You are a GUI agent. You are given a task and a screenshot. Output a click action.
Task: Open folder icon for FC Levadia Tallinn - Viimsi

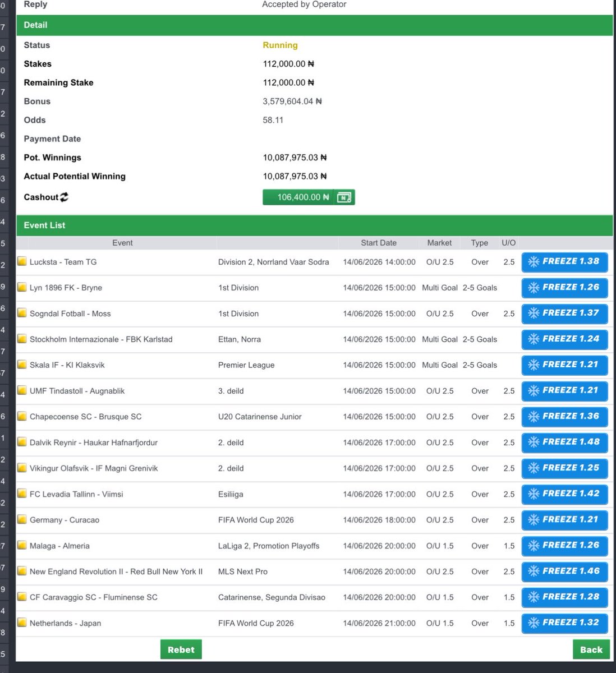22,494
